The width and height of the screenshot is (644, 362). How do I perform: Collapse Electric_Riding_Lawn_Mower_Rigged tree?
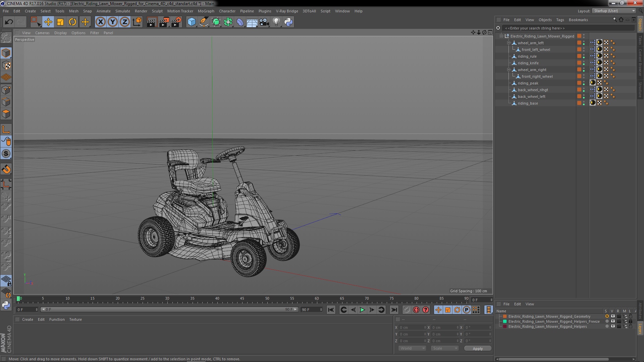501,36
